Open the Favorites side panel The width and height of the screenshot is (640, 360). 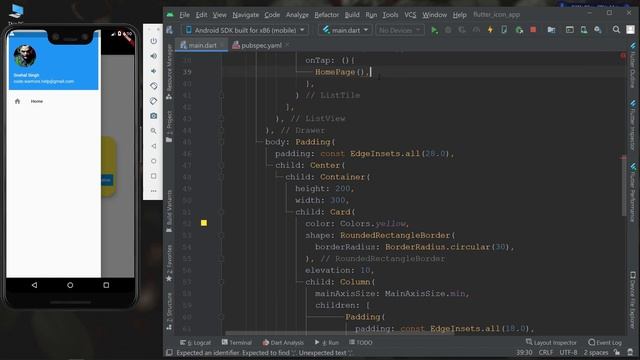click(169, 263)
